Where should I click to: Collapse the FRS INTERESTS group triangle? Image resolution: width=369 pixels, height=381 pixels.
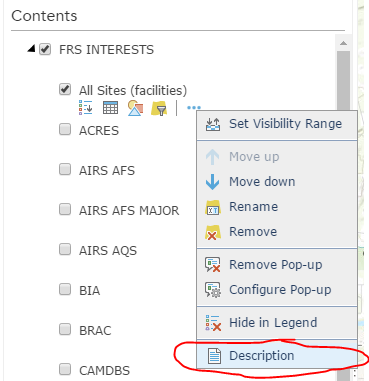point(31,49)
